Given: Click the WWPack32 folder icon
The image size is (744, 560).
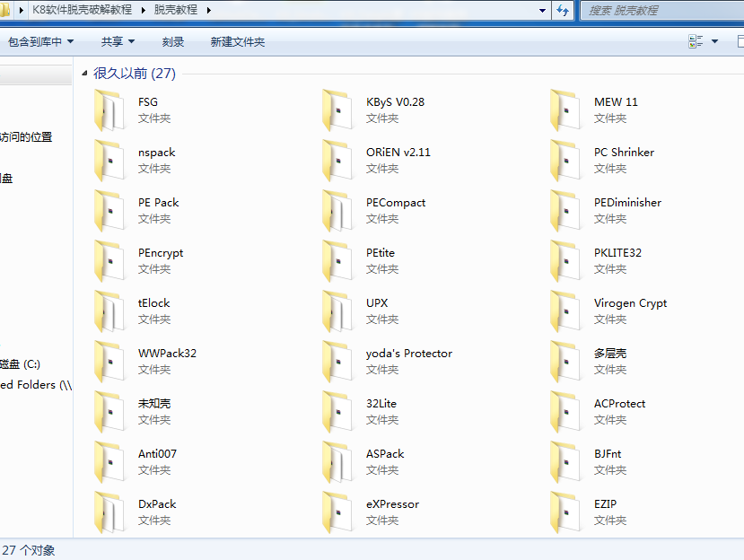Looking at the screenshot, I should pos(109,362).
